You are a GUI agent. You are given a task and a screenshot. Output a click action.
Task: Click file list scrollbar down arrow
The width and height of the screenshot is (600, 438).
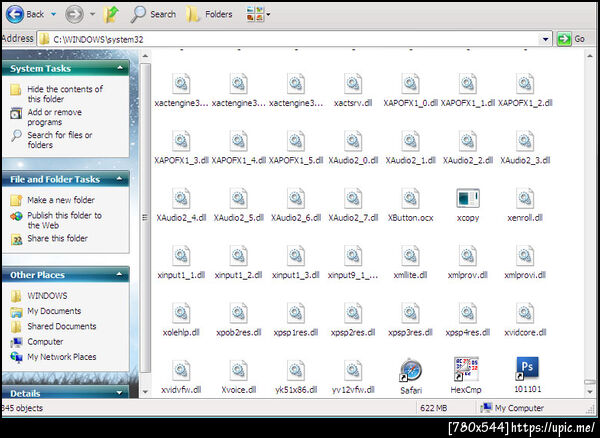[x=589, y=391]
